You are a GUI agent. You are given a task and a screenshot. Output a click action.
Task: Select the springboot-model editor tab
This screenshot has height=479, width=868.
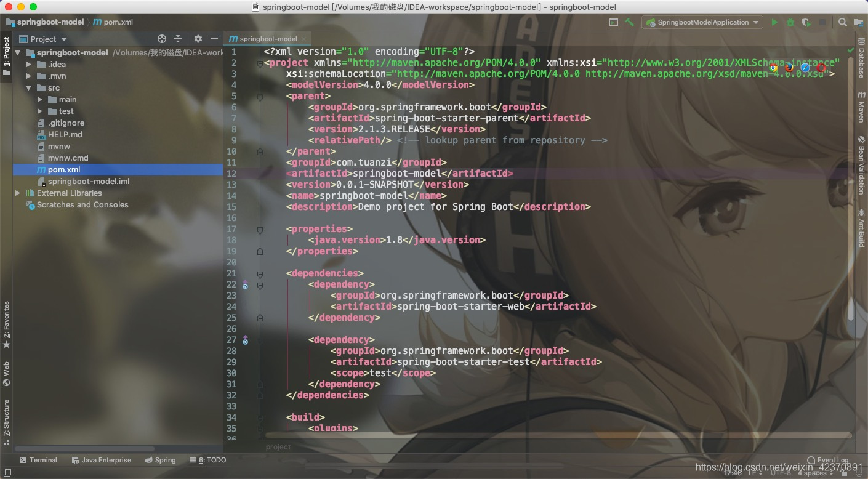(268, 39)
